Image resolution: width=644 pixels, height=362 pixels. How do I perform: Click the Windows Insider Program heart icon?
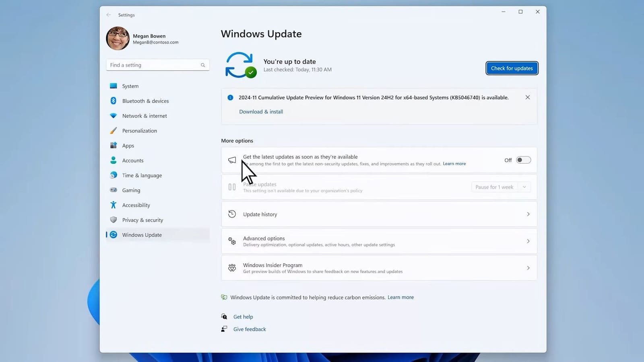click(232, 267)
